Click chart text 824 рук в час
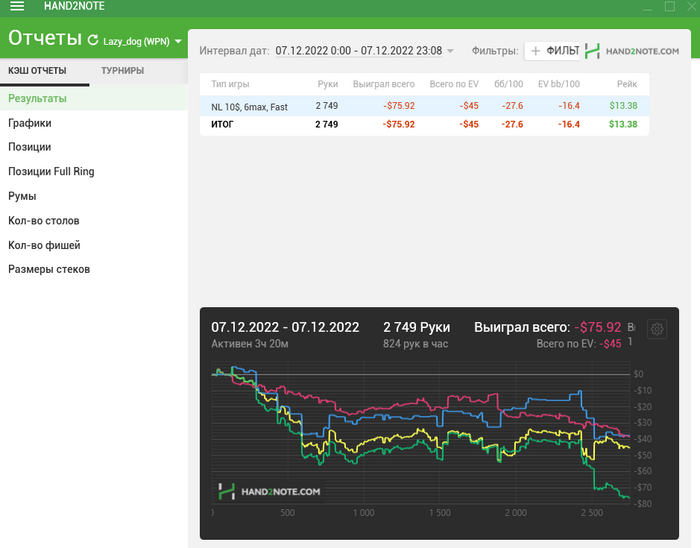Viewport: 700px width, 548px height. click(x=415, y=344)
